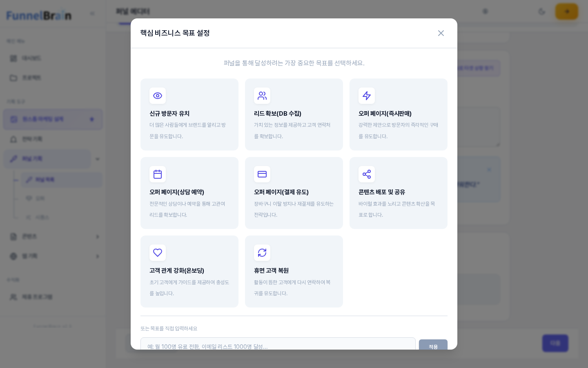Image resolution: width=588 pixels, height=368 pixels.
Task: Choose the 오퍼 페이지(즉시판매) goal title
Action: [x=385, y=114]
